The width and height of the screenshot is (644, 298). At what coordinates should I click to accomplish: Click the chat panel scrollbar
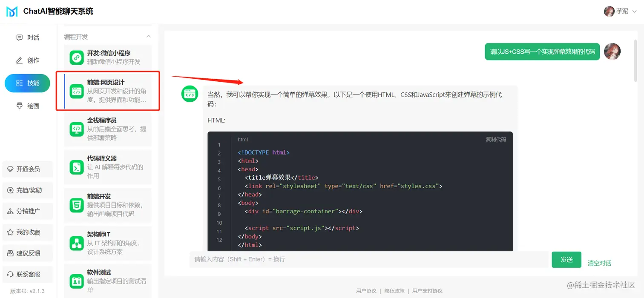point(635,60)
